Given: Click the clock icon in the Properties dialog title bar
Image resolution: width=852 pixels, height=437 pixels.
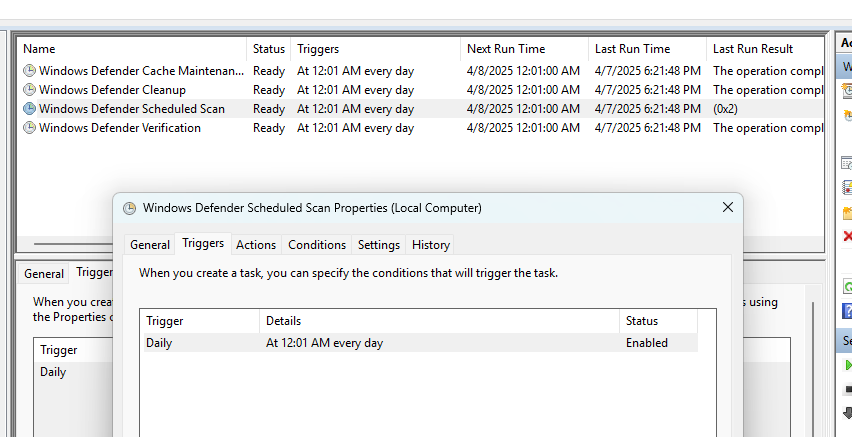Looking at the screenshot, I should click(129, 208).
